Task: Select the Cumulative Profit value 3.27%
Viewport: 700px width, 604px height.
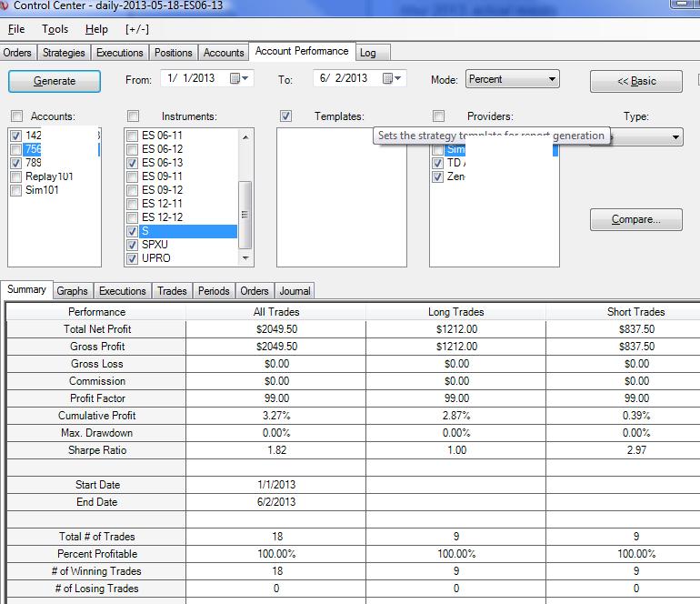Action: tap(276, 416)
